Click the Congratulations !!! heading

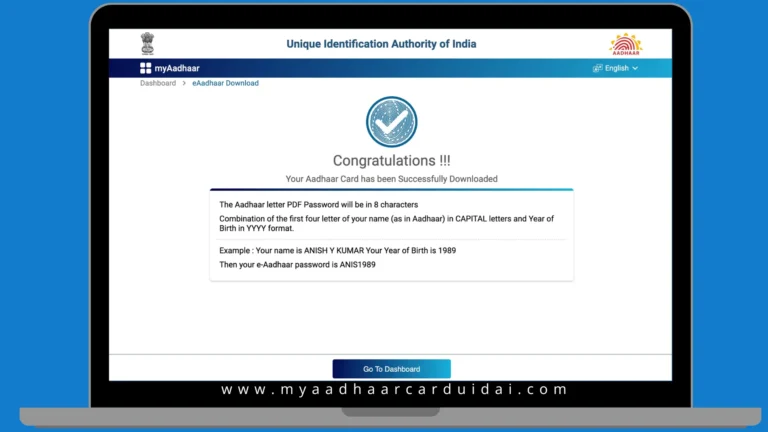click(x=391, y=161)
